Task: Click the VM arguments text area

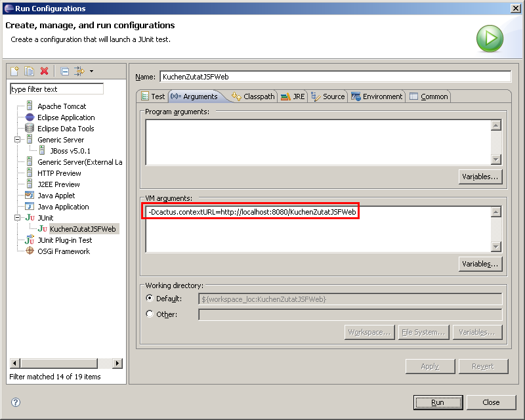Action: (x=318, y=230)
